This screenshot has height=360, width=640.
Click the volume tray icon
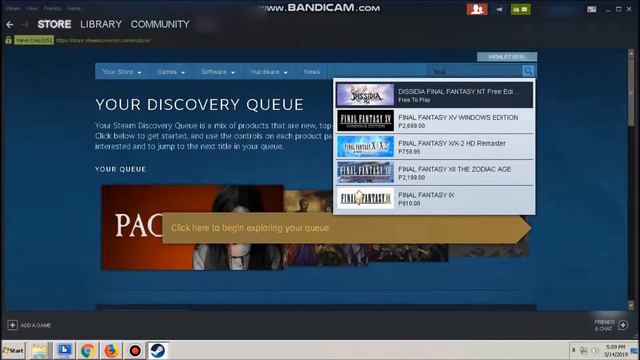[595, 351]
